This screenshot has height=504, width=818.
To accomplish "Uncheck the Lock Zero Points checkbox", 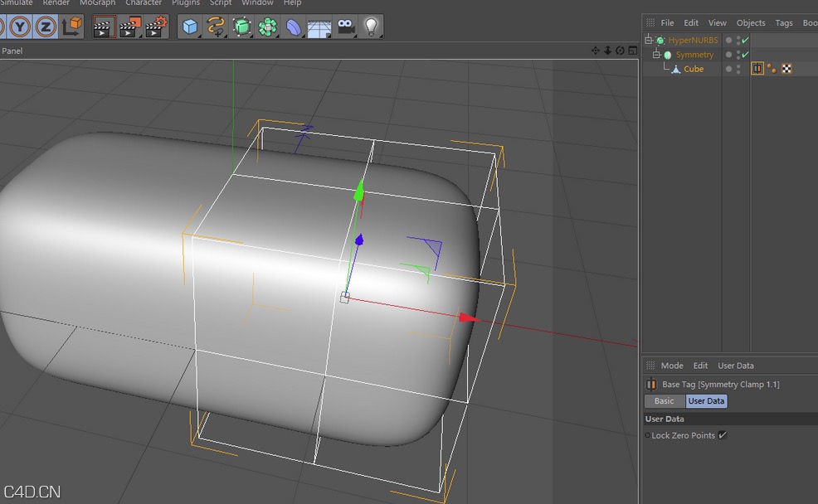I will pos(722,435).
